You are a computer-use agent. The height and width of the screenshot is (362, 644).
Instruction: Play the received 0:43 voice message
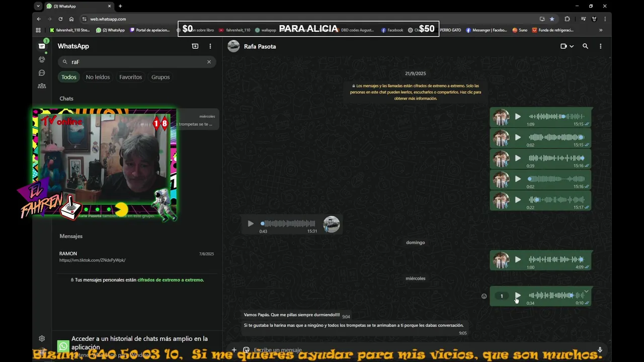coord(251,224)
